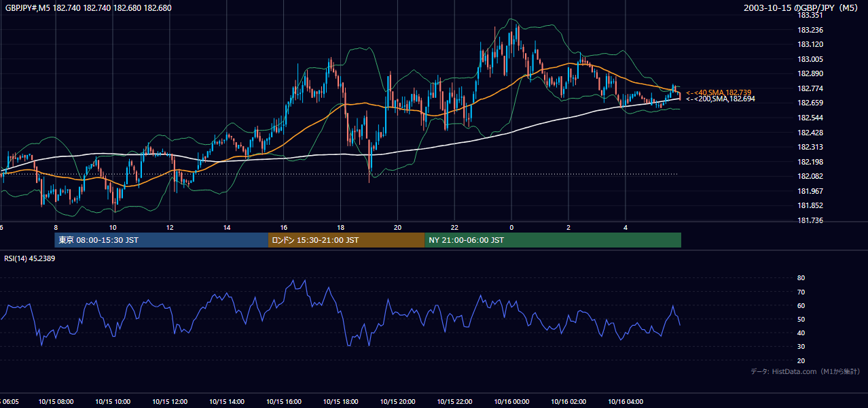Click price axis value 183.005

pos(810,59)
